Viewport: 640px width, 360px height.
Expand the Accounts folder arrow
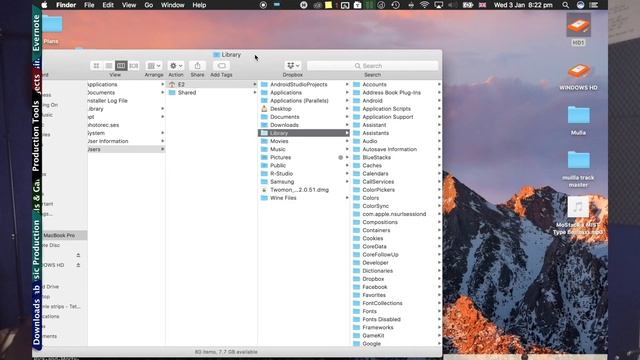[439, 84]
